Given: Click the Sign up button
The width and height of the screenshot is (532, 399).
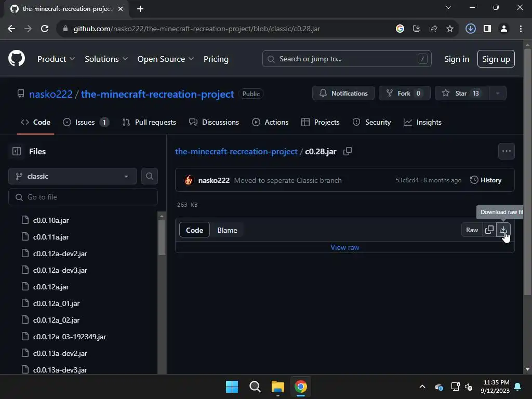Looking at the screenshot, I should click(496, 59).
